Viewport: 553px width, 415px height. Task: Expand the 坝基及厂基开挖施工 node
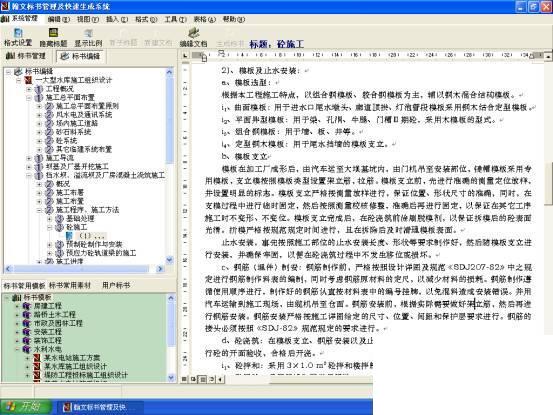[x=29, y=167]
